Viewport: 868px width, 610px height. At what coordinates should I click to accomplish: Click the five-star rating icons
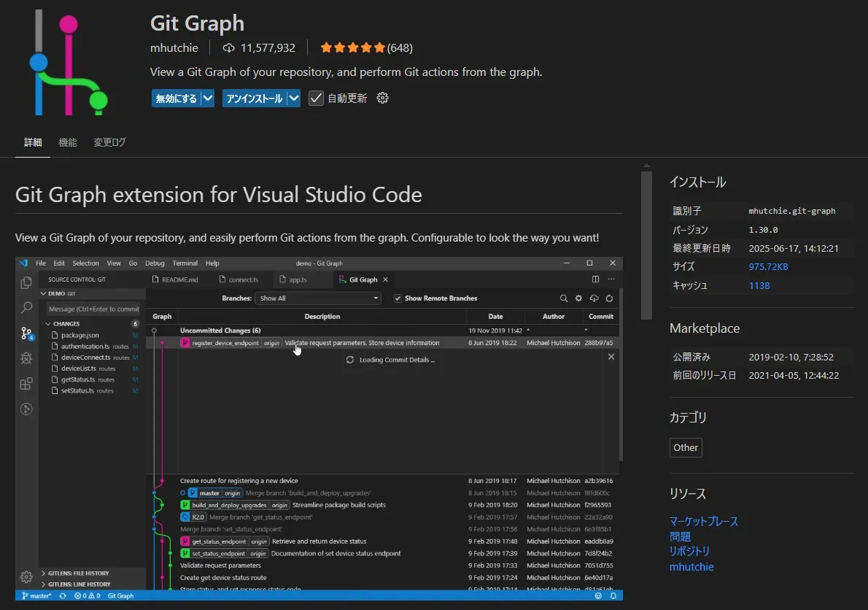pyautogui.click(x=352, y=48)
